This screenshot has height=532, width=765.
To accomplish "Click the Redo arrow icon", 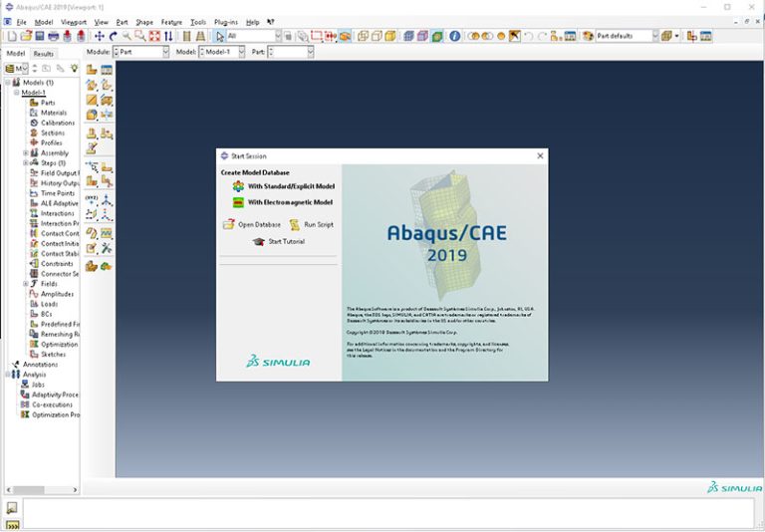I will 542,36.
